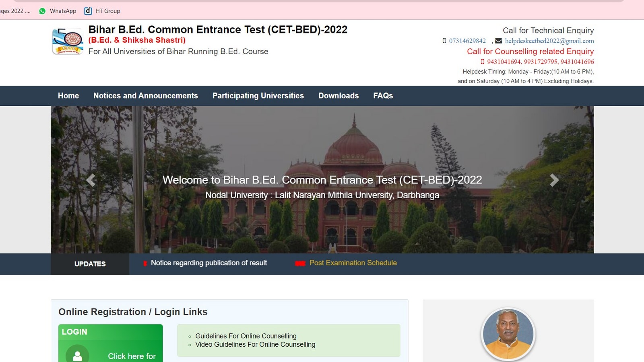Viewport: 644px width, 362px height.
Task: Click 'Call for Technical Enquiry' heading
Action: pos(548,30)
